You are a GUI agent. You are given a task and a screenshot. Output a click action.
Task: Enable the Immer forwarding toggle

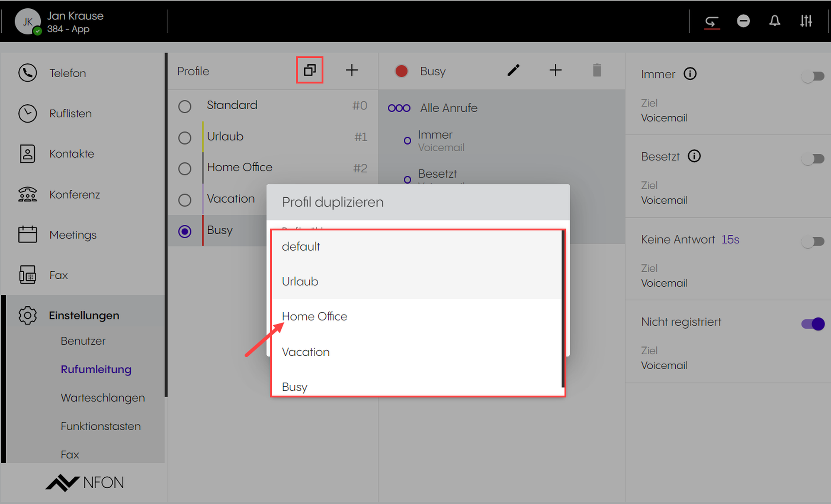point(813,76)
